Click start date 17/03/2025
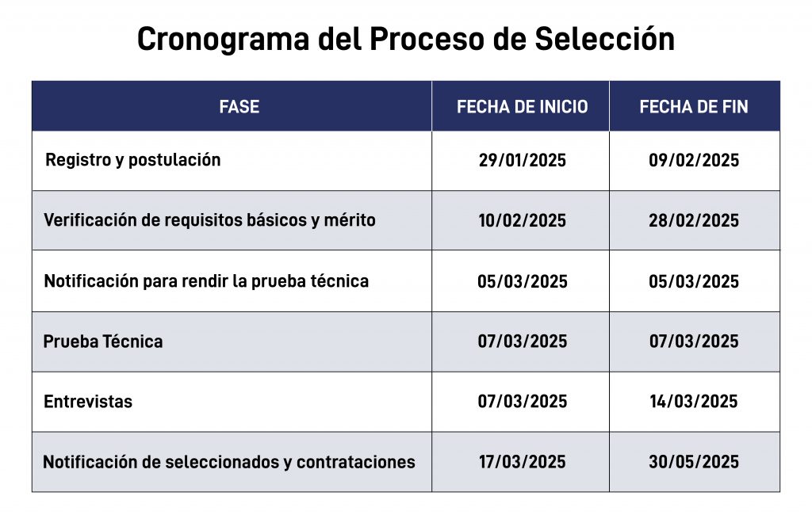The height and width of the screenshot is (519, 812). 522,462
